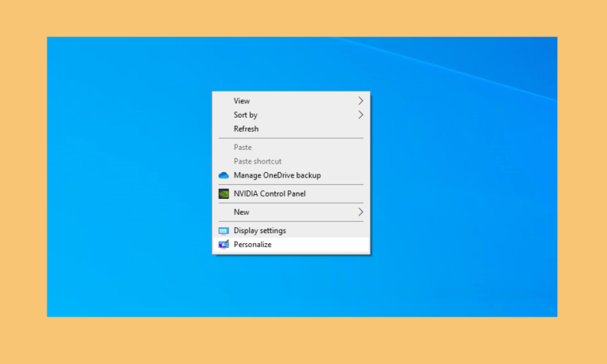Click the Display settings monitor icon
607x364 pixels.
[224, 231]
